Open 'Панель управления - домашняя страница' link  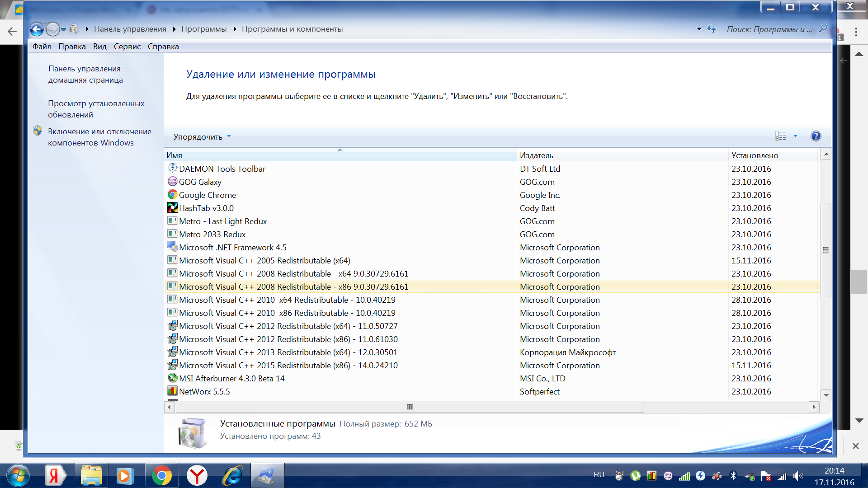(x=87, y=75)
